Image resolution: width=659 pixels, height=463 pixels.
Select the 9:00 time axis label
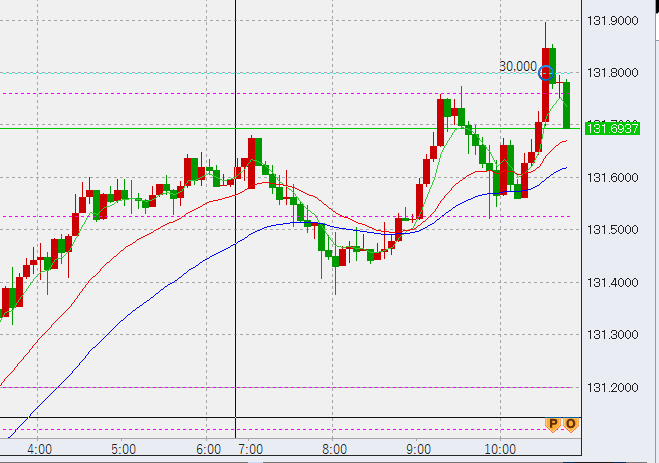[x=418, y=449]
